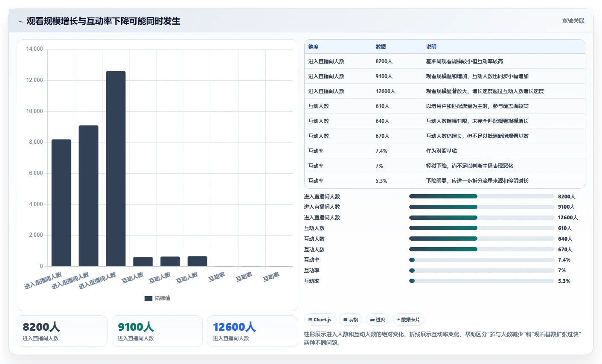602x364 pixels.
Task: Select the 进度 chip
Action: [378, 320]
